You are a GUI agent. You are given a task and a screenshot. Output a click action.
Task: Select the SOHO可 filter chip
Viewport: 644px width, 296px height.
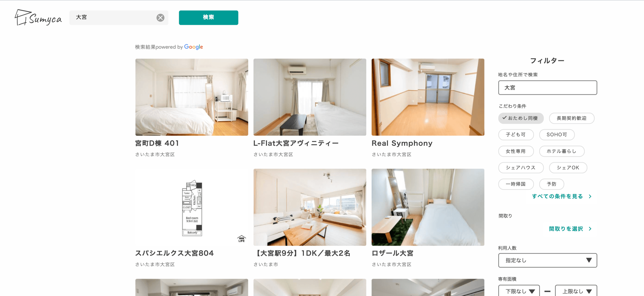(x=556, y=135)
